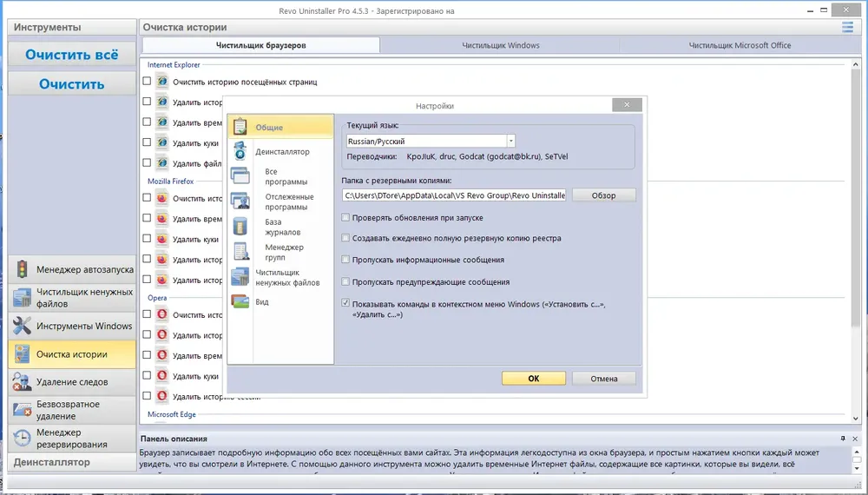Open the hamburger menu icon at top right

coord(847,27)
